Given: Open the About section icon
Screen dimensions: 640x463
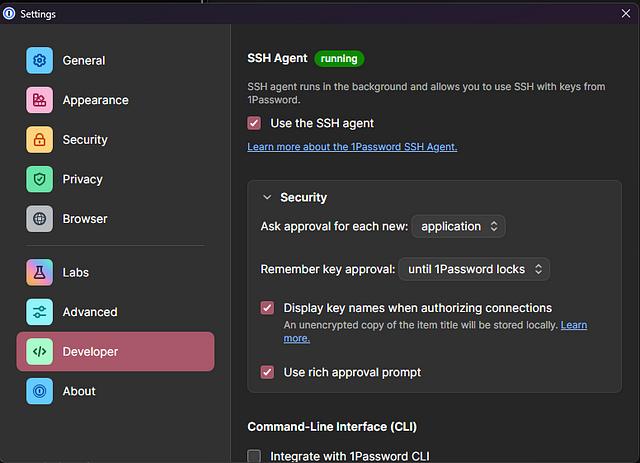Looking at the screenshot, I should click(x=40, y=391).
